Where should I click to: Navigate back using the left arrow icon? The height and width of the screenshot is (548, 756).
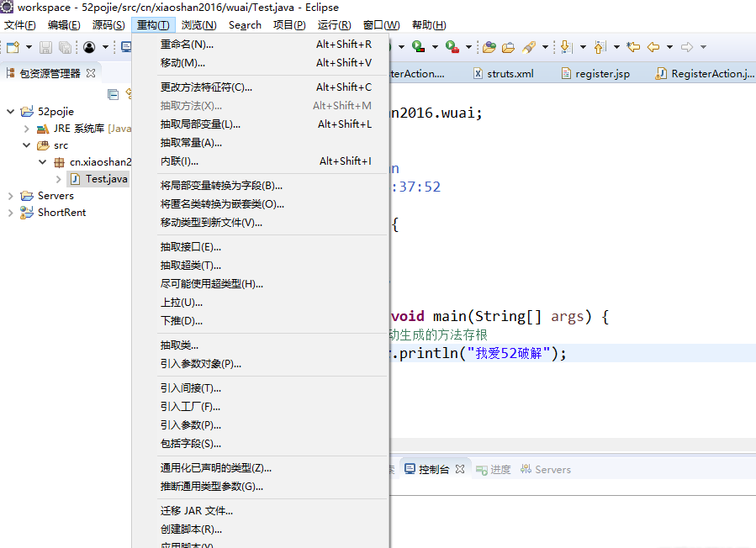653,48
